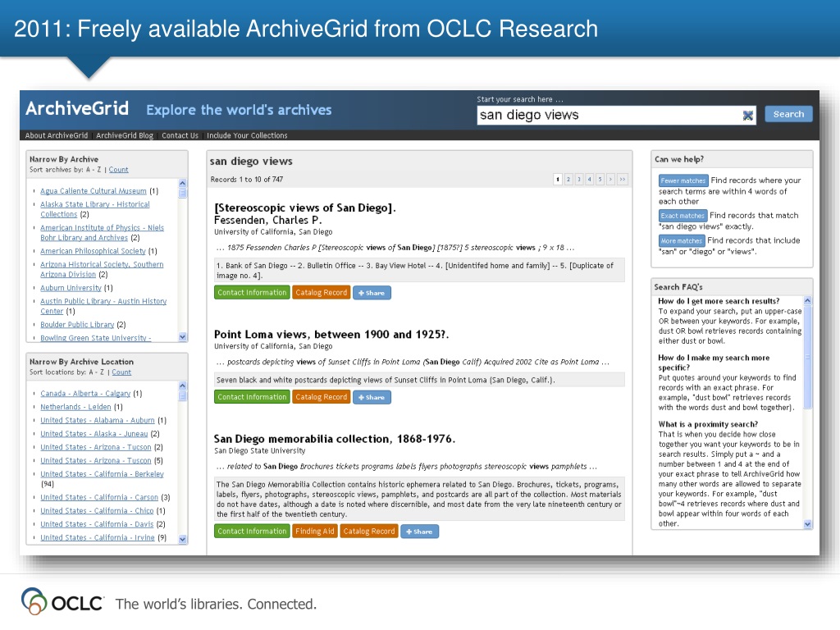Screen dimensions: 840x630
Task: Select United States - California - Chico location
Action: (x=97, y=511)
